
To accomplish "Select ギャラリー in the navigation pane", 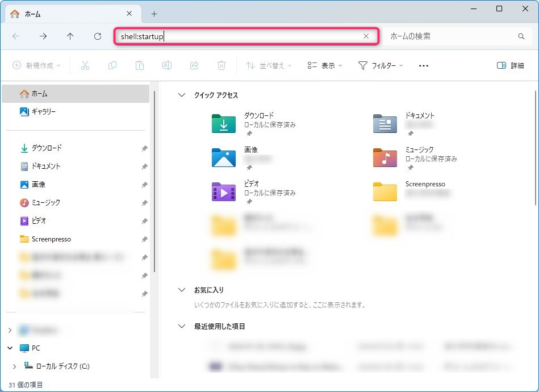I will coord(43,112).
